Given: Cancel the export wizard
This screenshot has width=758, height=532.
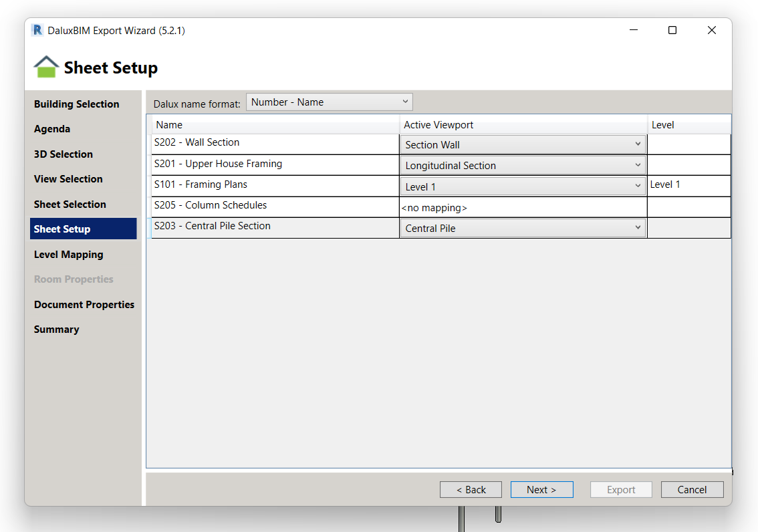Looking at the screenshot, I should coord(692,490).
